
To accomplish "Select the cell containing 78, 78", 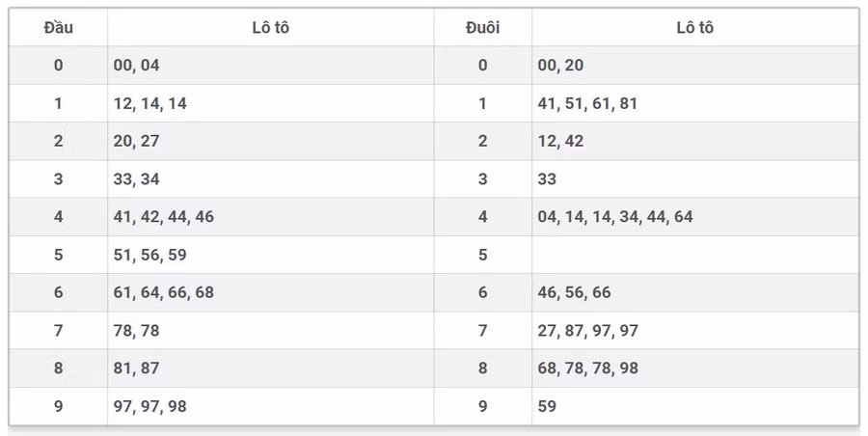I will (136, 331).
